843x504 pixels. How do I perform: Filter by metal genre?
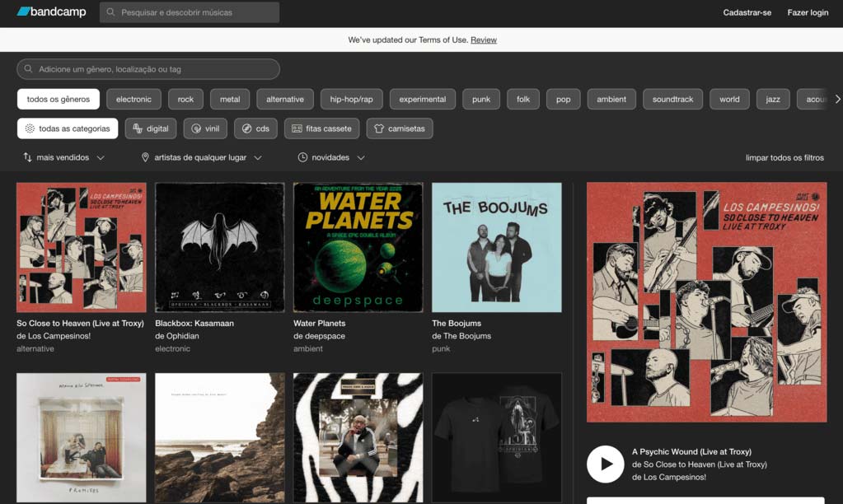coord(230,99)
